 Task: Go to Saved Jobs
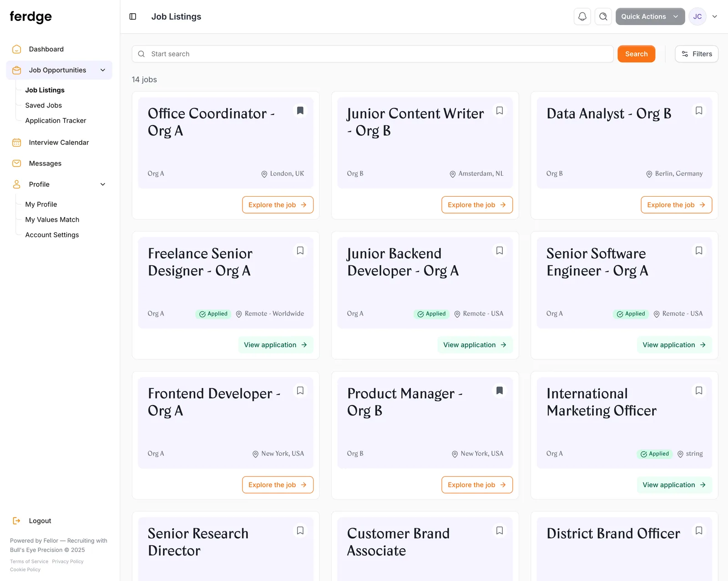point(44,105)
